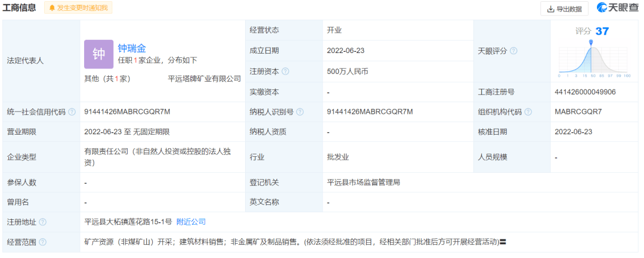
Task: Click help icon next to 经营范围
Action: [x=42, y=243]
